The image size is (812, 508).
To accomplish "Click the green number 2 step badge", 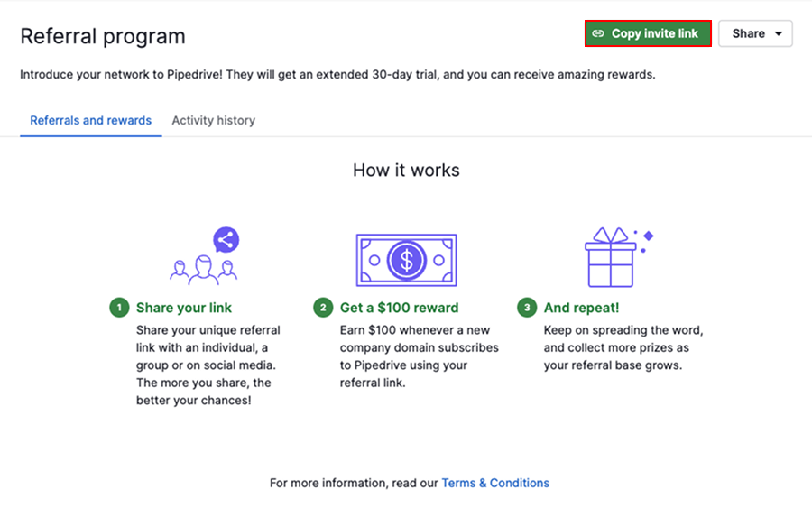I will (323, 308).
